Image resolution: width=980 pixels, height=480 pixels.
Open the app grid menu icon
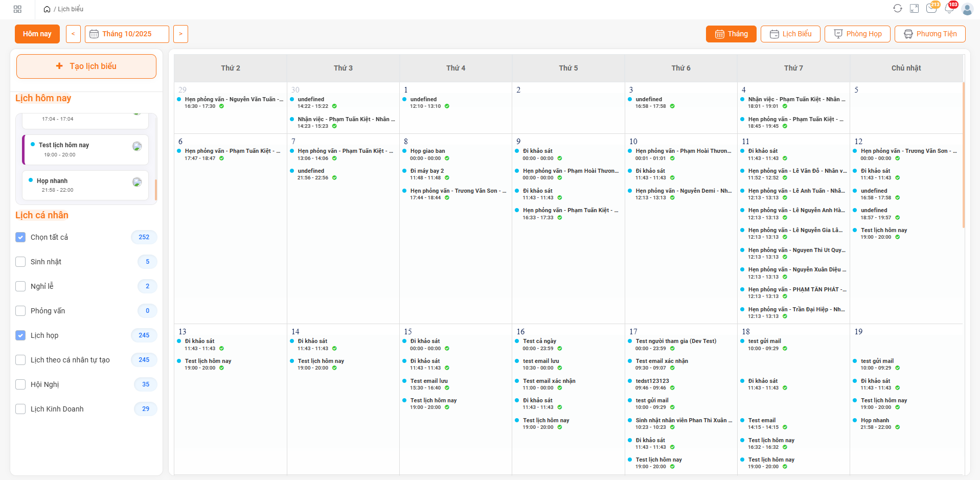17,9
